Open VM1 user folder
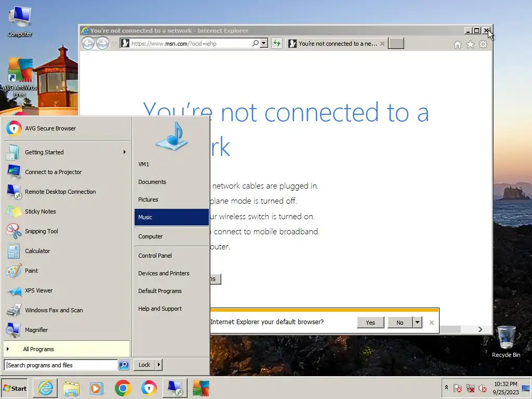The width and height of the screenshot is (532, 399). point(171,164)
